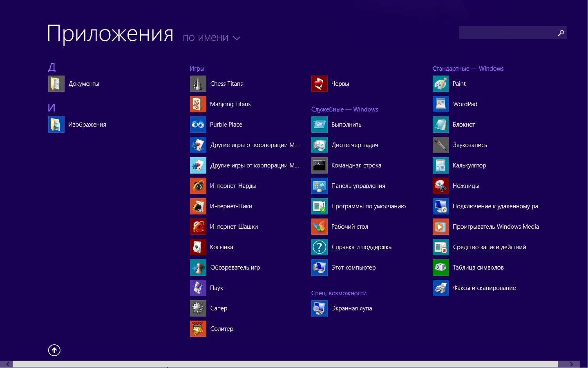Launch Солитер FreeCell game
The image size is (588, 368).
(x=212, y=329)
